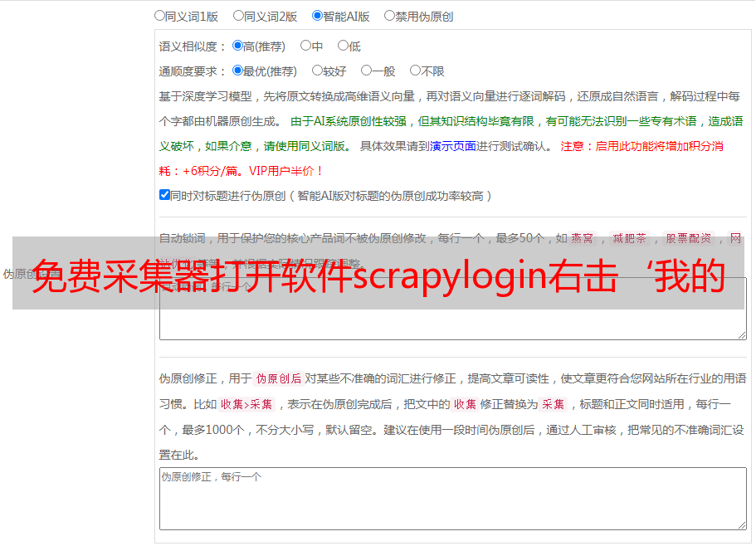Select the 禁用伪原创 radio option

pyautogui.click(x=389, y=16)
